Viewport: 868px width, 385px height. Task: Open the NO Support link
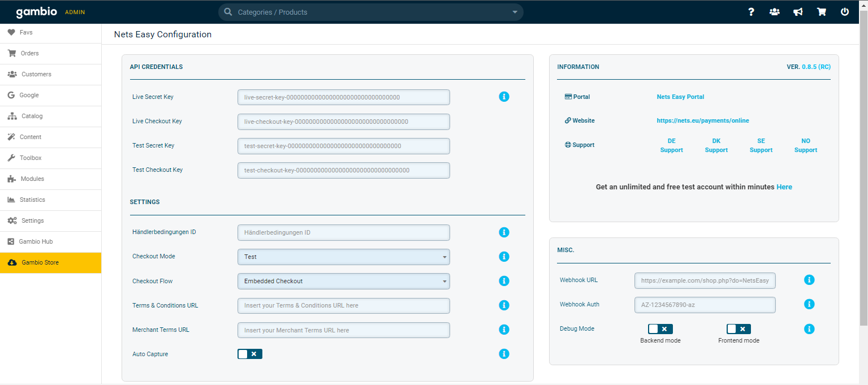(x=806, y=145)
